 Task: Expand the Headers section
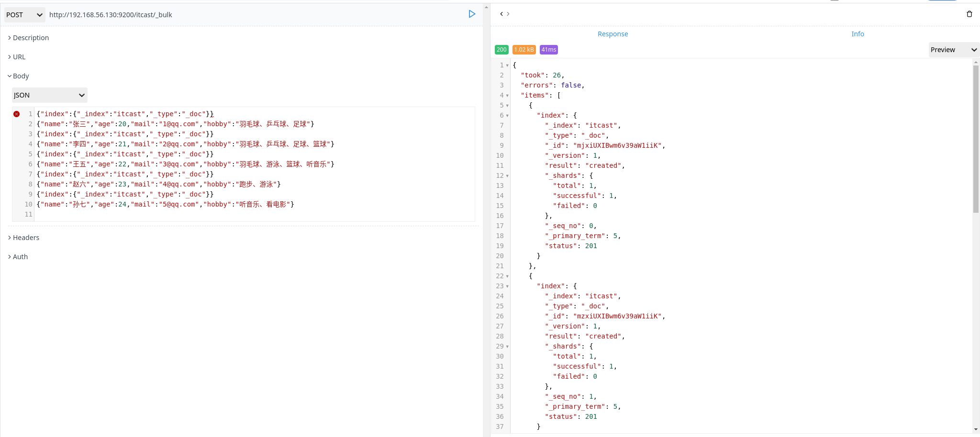pyautogui.click(x=26, y=237)
